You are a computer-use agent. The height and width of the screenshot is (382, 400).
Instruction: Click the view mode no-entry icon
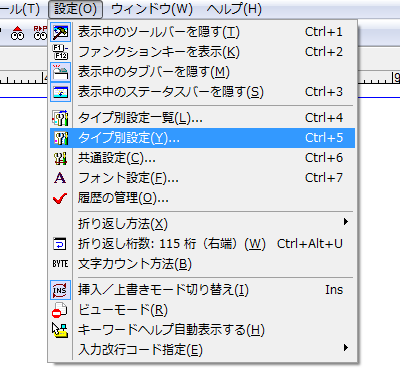(60, 310)
